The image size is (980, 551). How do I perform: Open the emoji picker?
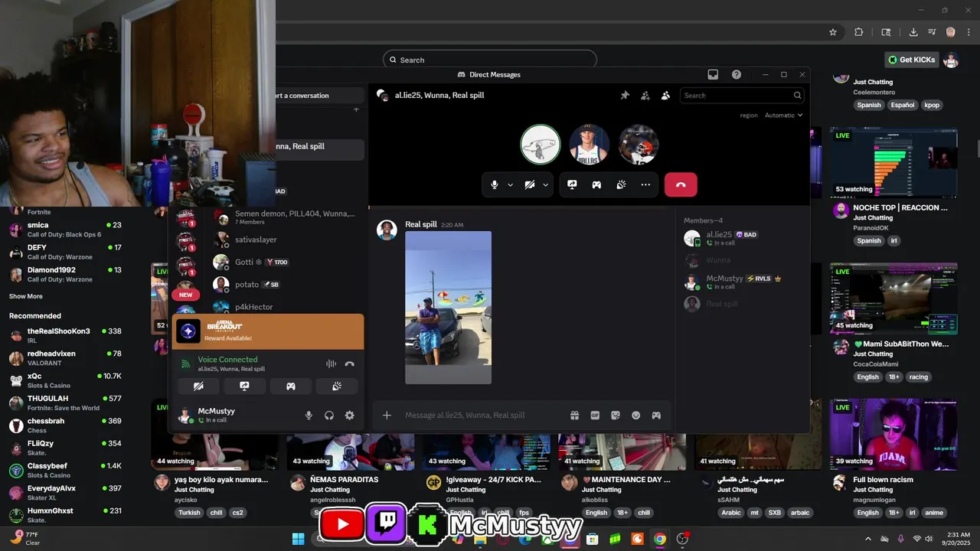(x=635, y=415)
